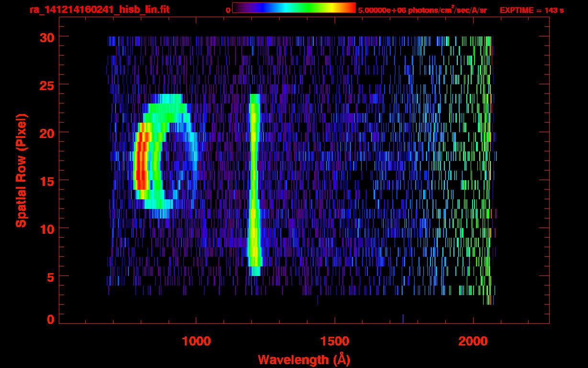This screenshot has height=368, width=588.
Task: Select the color bar minimum label 0
Action: click(228, 10)
